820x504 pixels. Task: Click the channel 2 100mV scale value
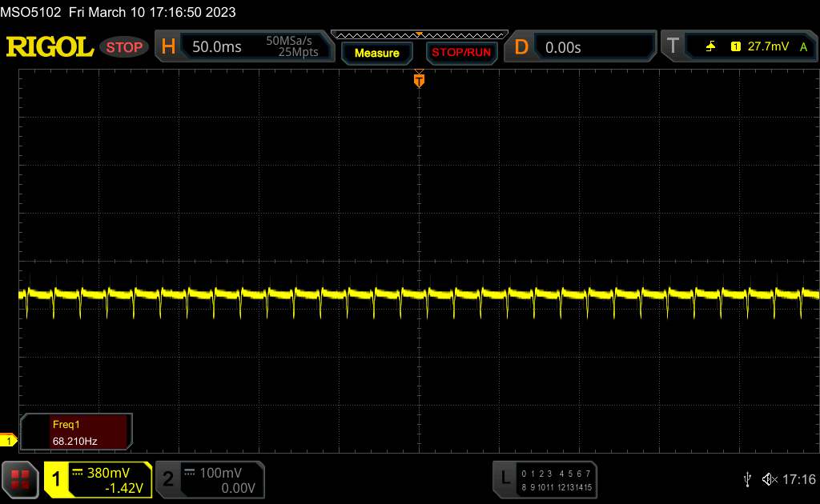click(220, 473)
